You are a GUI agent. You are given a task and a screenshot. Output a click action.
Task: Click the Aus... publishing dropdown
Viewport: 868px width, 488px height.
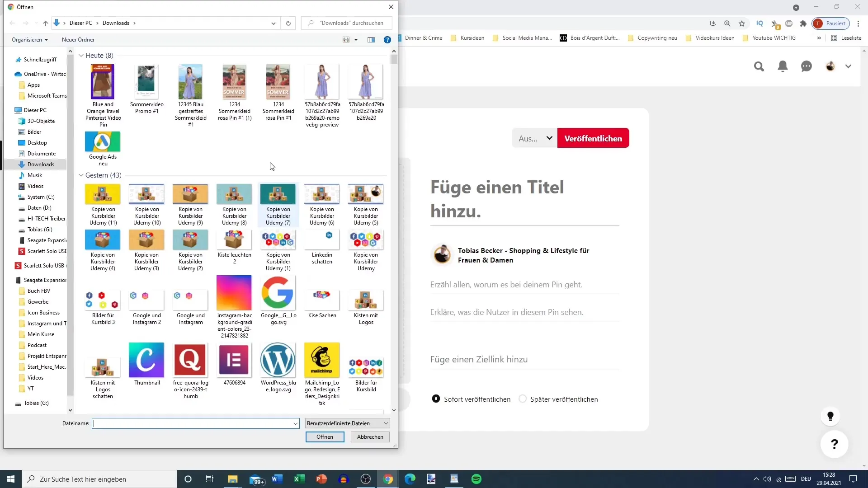[533, 138]
